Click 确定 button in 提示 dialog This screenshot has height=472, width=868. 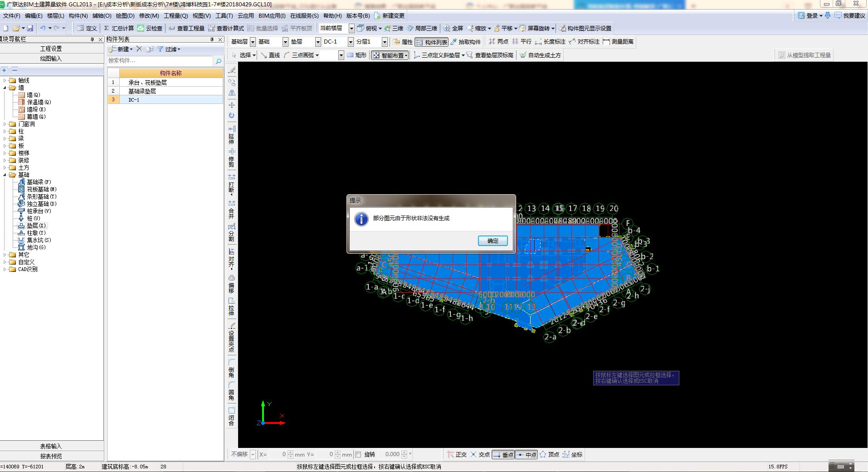click(493, 241)
